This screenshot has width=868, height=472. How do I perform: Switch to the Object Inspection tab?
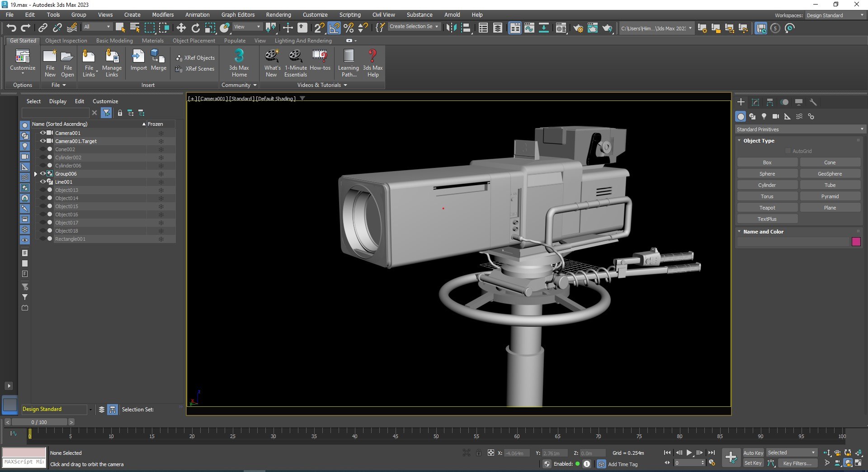point(66,41)
